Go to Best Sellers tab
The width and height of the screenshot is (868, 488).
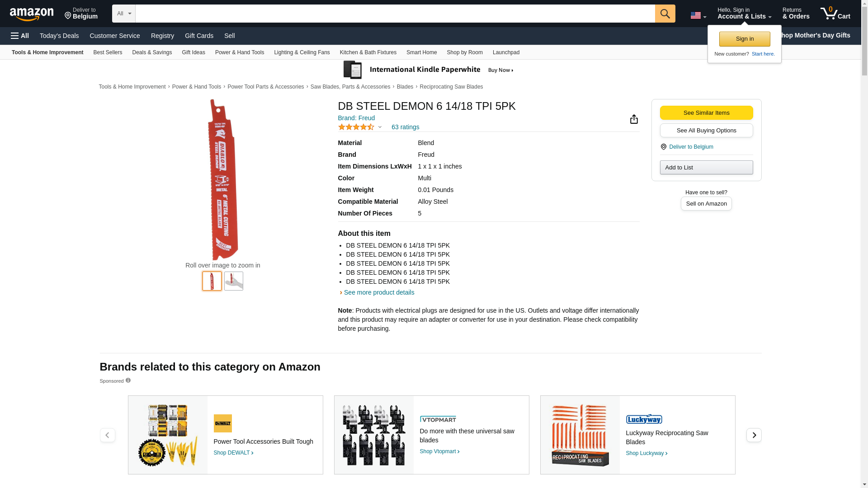click(108, 52)
